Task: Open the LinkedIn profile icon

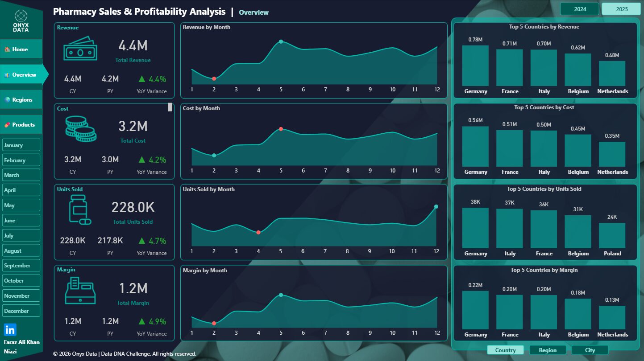Action: pyautogui.click(x=10, y=330)
